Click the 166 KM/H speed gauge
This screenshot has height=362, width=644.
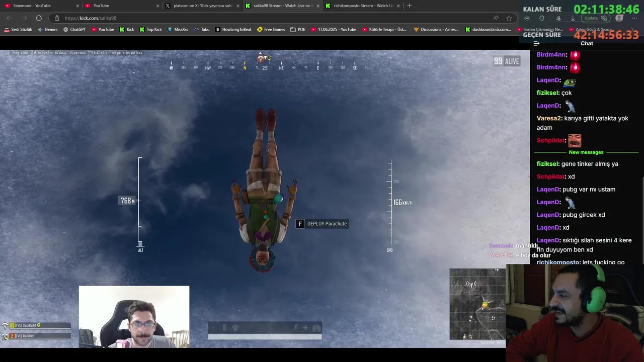(x=403, y=203)
